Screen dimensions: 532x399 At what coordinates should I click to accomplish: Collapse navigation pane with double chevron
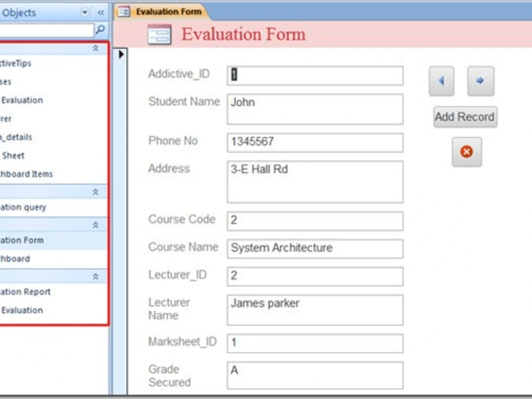(101, 13)
